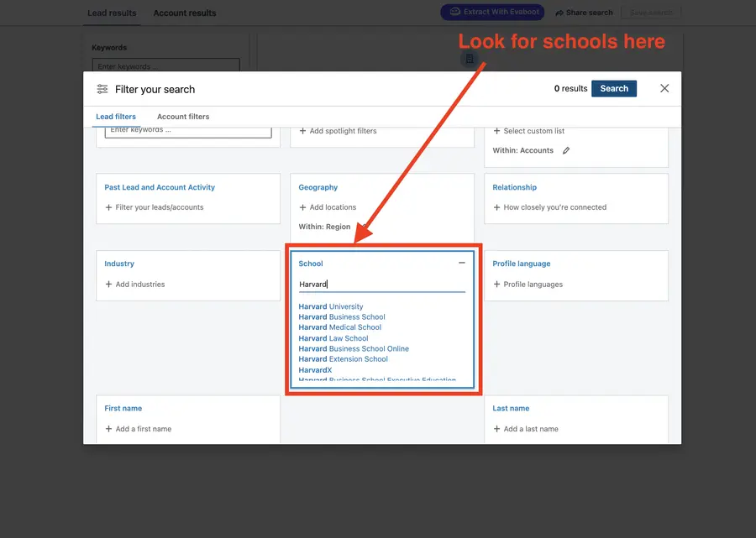
Task: Switch to the Account filters tab
Action: coord(183,117)
